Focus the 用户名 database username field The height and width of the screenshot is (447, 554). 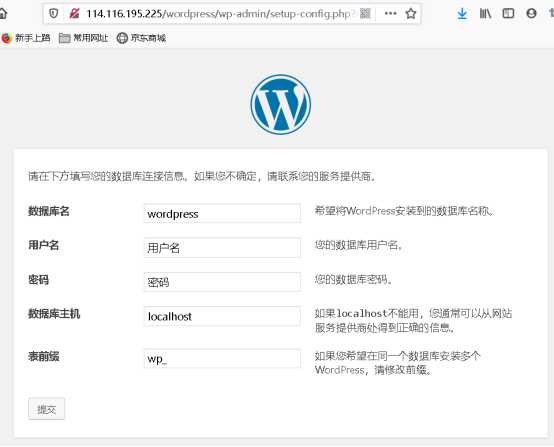pos(222,248)
